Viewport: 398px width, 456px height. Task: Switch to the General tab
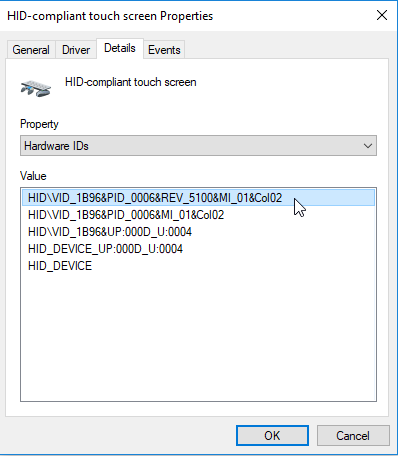pyautogui.click(x=31, y=50)
